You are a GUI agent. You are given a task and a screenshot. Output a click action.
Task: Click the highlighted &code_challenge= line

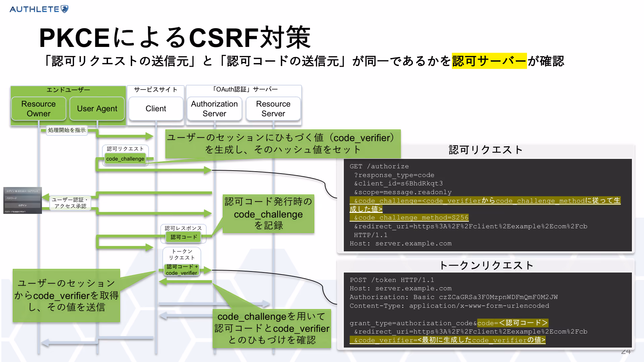point(485,205)
